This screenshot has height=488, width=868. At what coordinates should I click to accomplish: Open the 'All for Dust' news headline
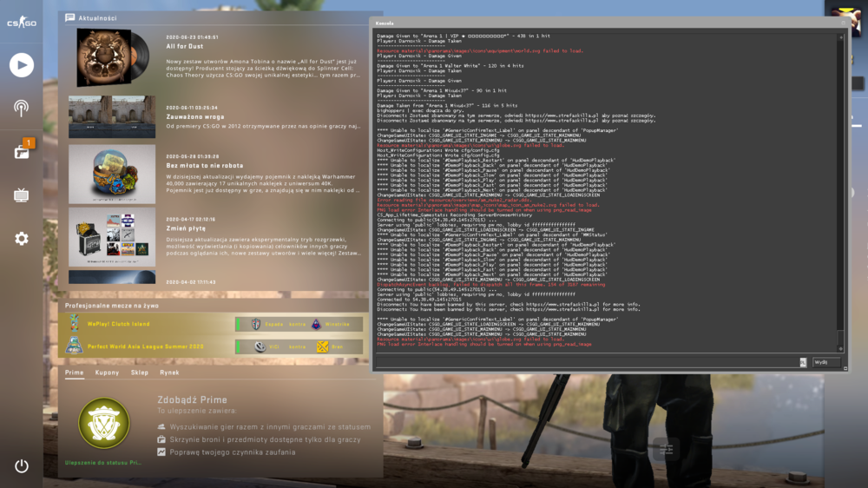[184, 47]
